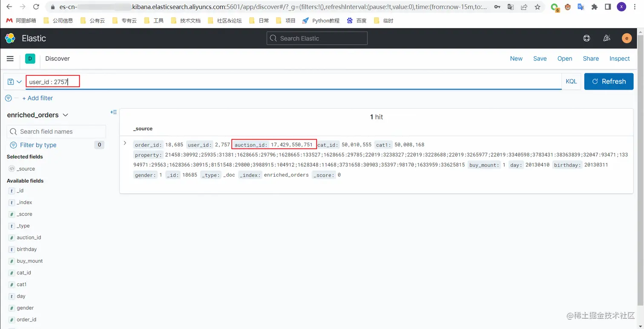Open 公有云 bookmark folder
This screenshot has height=329, width=644.
click(92, 20)
